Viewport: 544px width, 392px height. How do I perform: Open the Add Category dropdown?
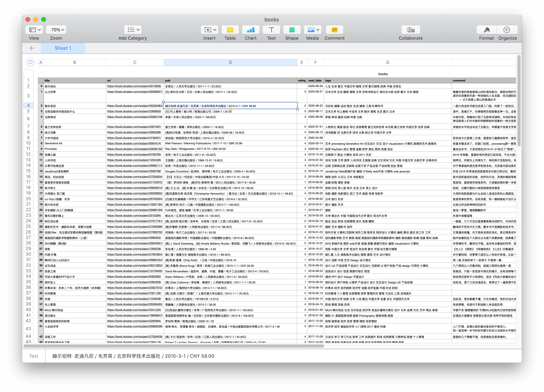click(x=133, y=30)
